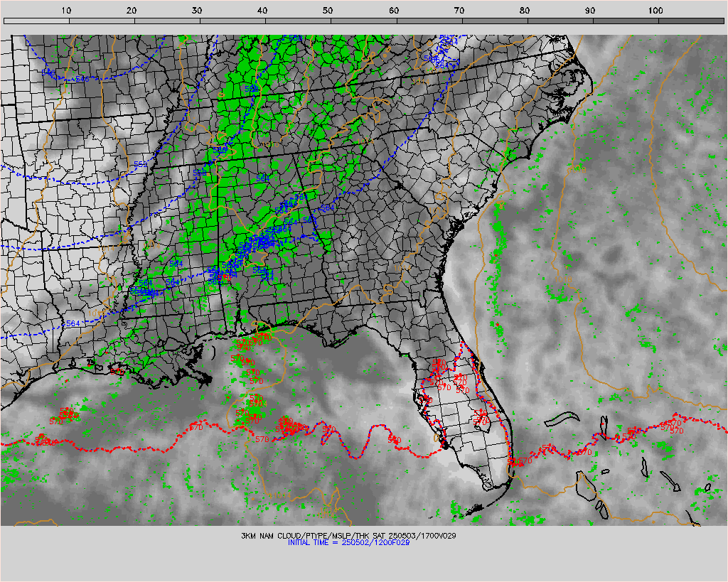Click the "3KM NAM CLOUD/PTYPE/MSLP/THK" caption

point(304,536)
